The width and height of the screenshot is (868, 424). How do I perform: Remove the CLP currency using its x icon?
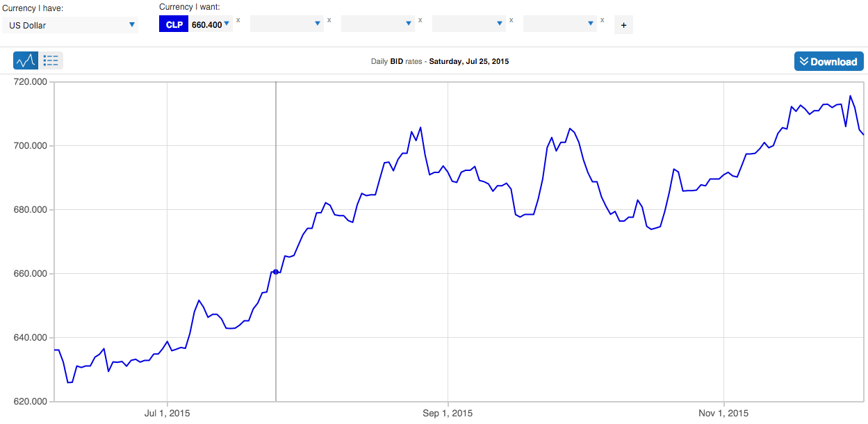tap(238, 20)
